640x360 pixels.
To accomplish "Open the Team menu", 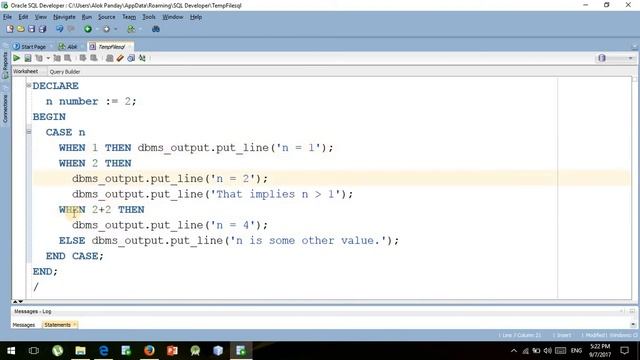I will [x=129, y=17].
